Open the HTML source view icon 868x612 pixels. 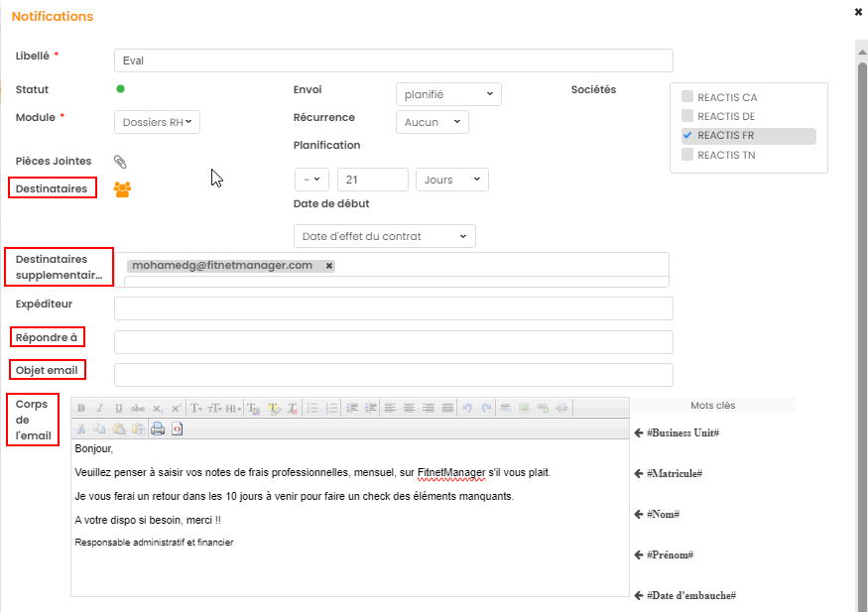(x=177, y=429)
